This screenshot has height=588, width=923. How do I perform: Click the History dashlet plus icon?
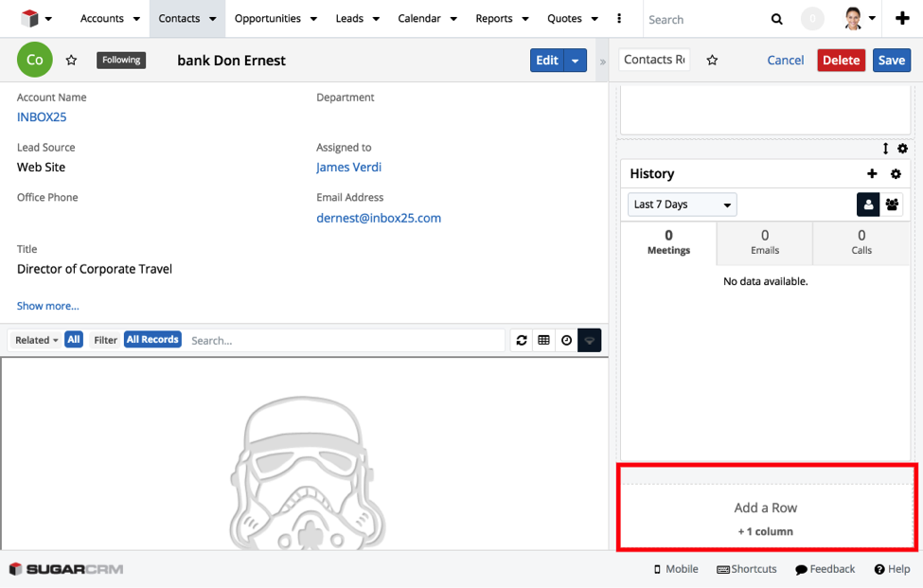(x=873, y=173)
